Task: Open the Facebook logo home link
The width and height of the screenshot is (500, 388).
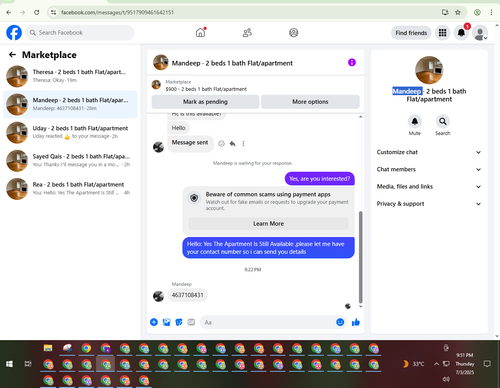Action: coord(14,33)
